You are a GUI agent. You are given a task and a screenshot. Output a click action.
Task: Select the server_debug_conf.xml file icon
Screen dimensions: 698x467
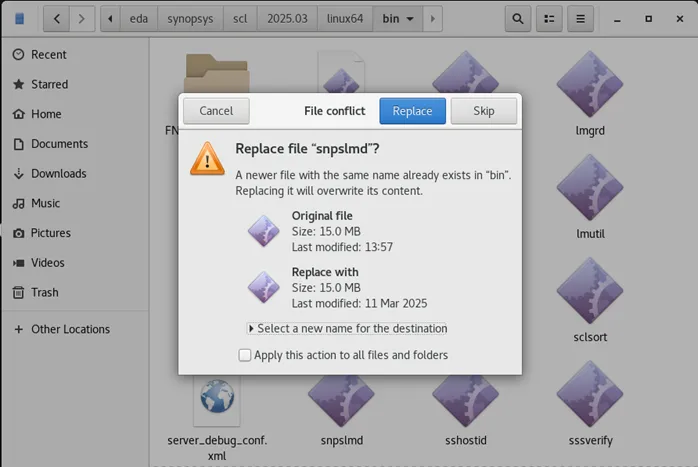coord(217,401)
